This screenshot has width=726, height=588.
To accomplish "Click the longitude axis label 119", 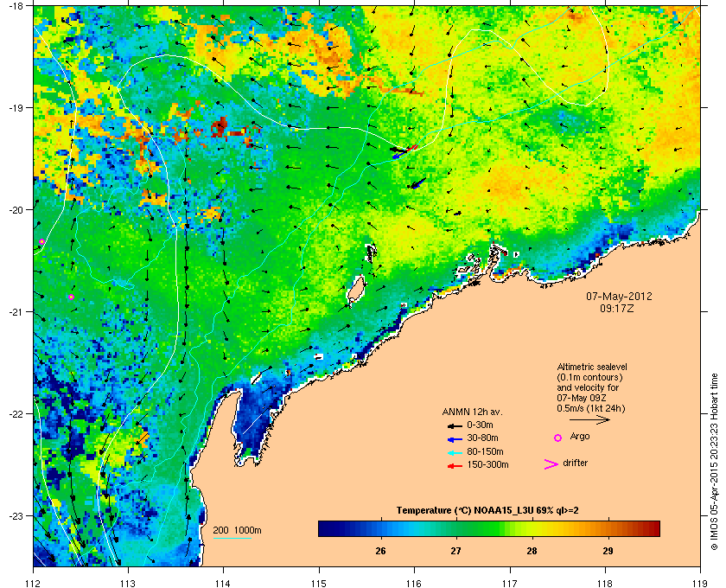I will coord(700,583).
